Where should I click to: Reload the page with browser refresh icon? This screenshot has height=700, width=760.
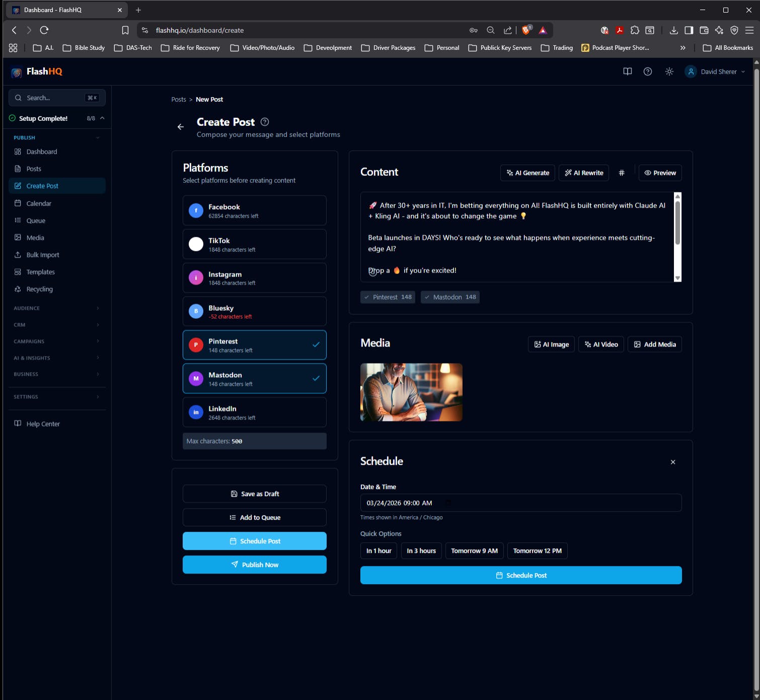(x=44, y=30)
